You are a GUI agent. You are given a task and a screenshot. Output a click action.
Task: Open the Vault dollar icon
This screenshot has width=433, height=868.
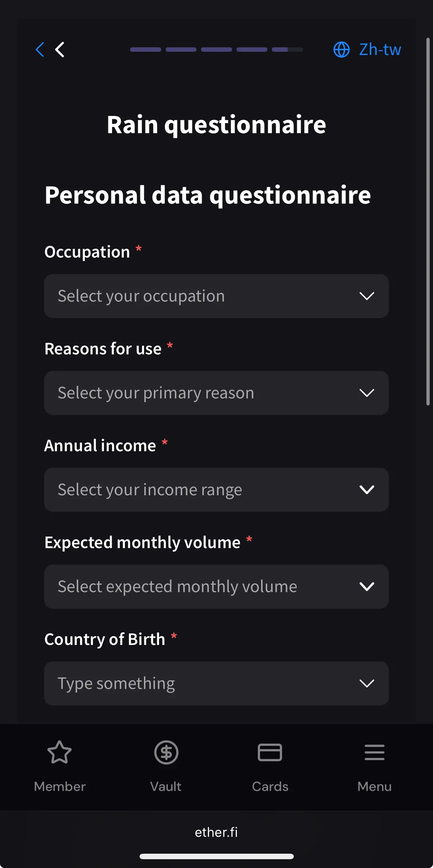pos(166,752)
